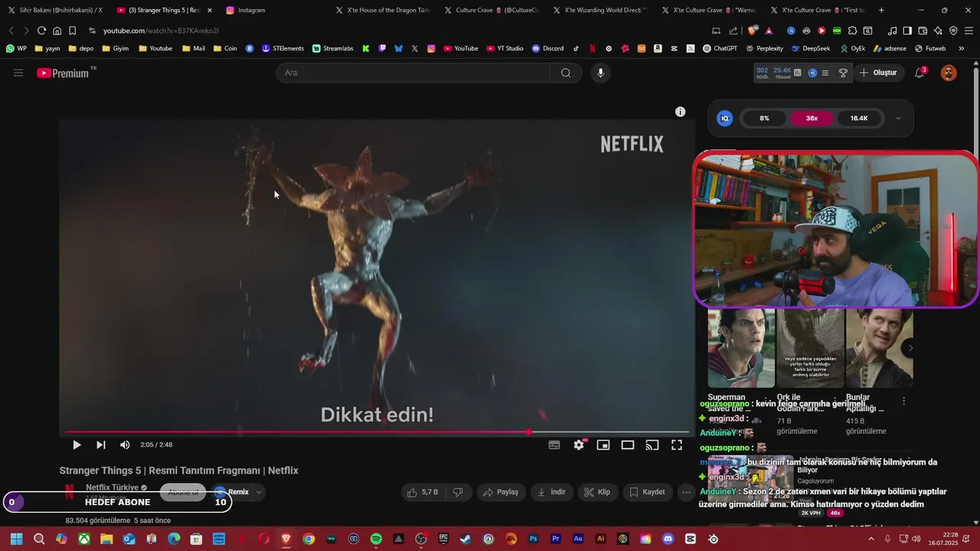Click the İndir download button
980x551 pixels.
pos(551,492)
